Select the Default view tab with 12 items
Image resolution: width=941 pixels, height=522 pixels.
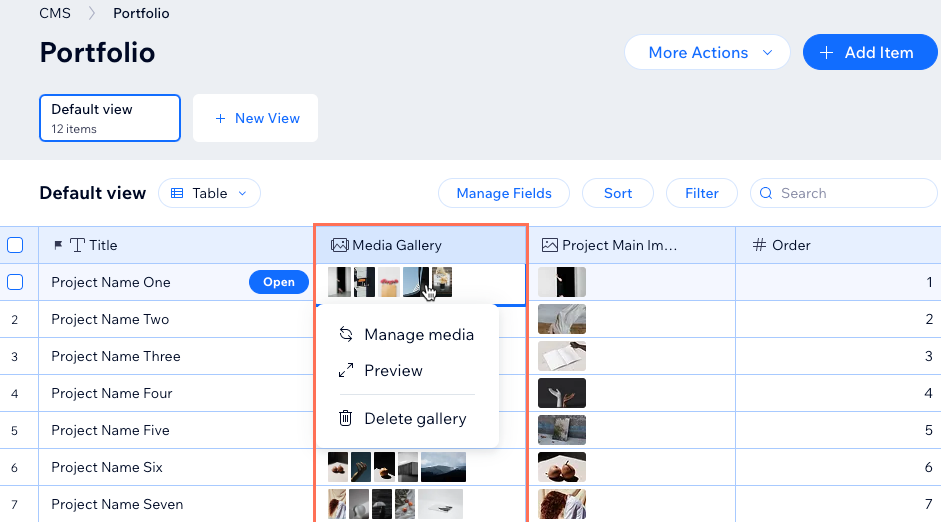coord(110,118)
